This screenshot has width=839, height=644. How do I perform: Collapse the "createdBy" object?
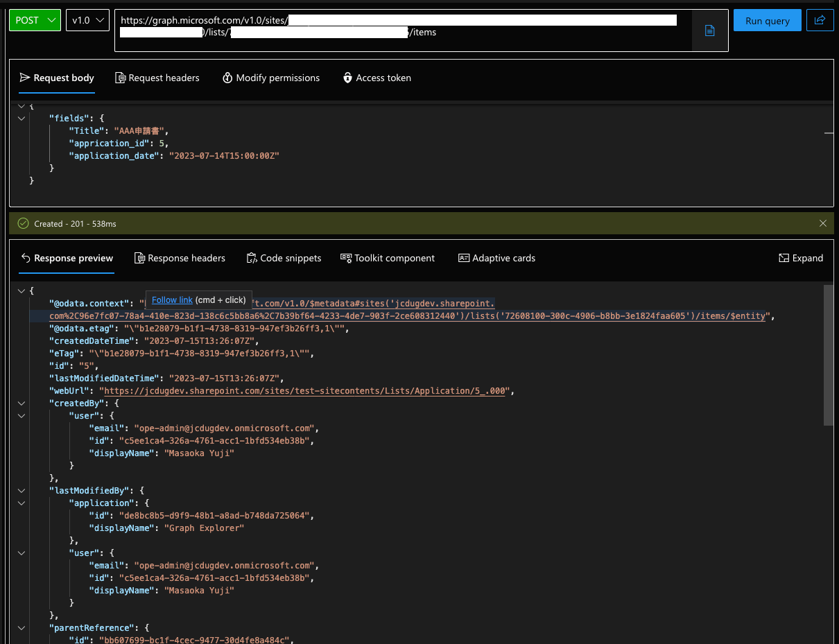22,403
